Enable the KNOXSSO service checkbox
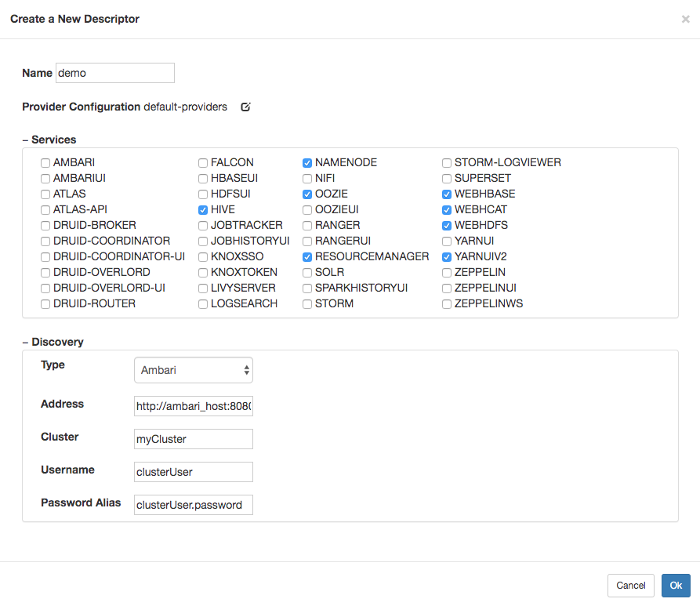The image size is (700, 606). click(x=202, y=256)
